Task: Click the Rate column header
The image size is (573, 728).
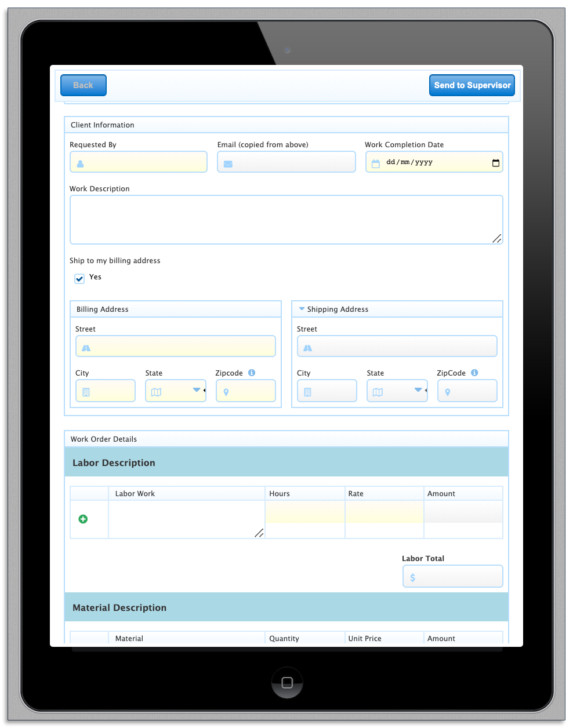Action: click(x=356, y=494)
